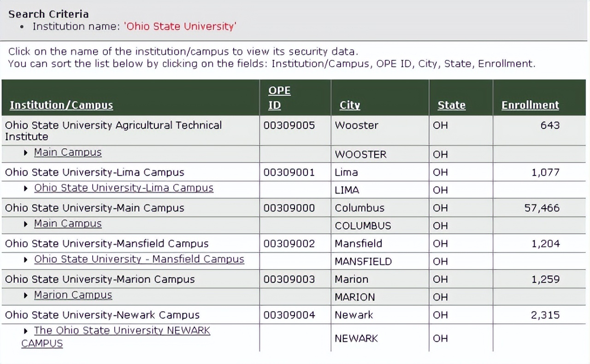Click OPE ID 00309004 for Newark Campus
The height and width of the screenshot is (364, 590).
point(289,315)
